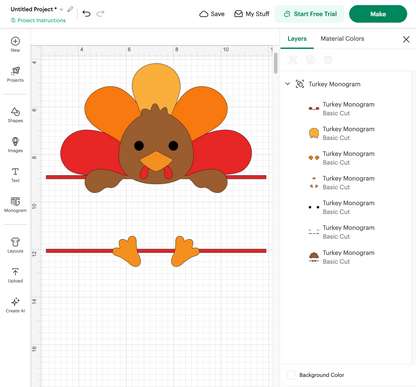Image resolution: width=416 pixels, height=387 pixels.
Task: Switch to the Layers tab
Action: pos(297,39)
